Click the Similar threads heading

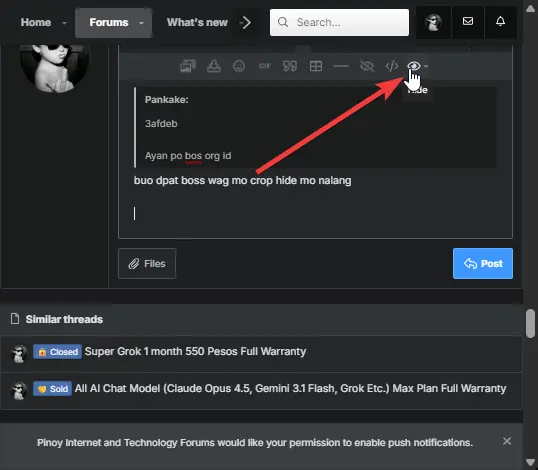coord(64,319)
